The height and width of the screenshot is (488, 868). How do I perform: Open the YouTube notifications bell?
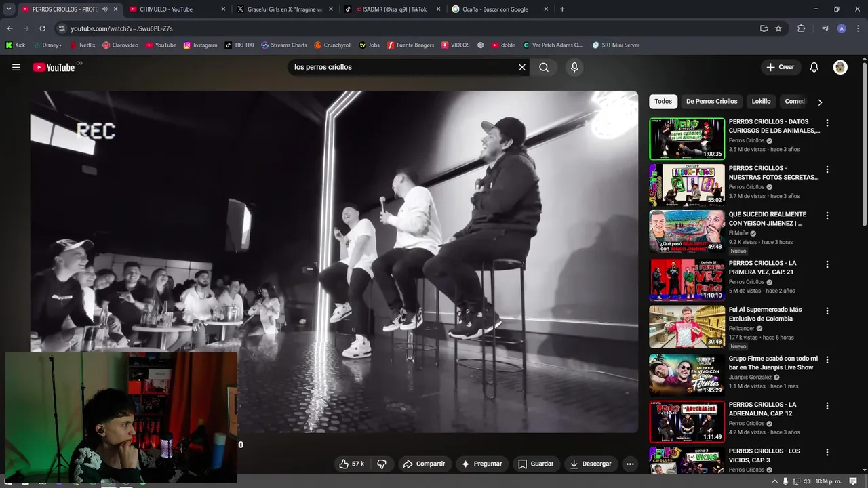coord(814,67)
